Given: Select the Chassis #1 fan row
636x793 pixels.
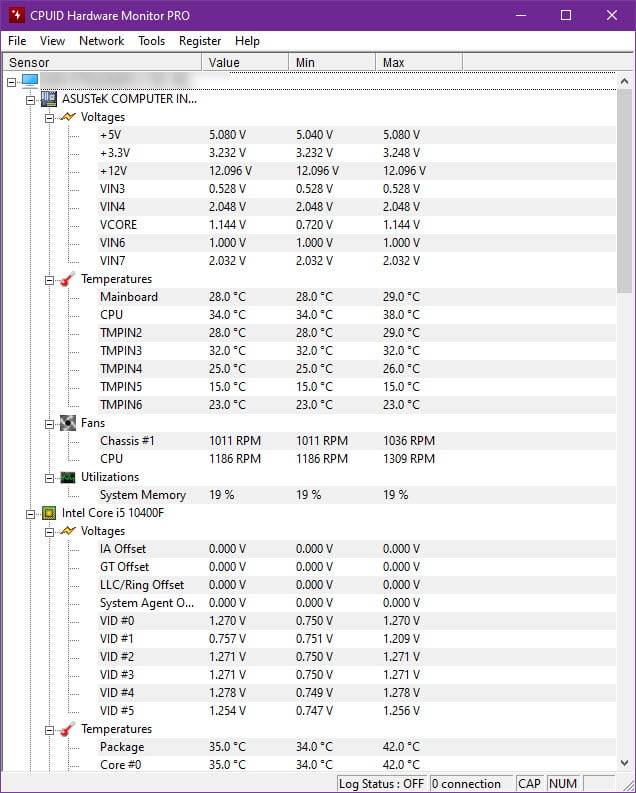Looking at the screenshot, I should [357, 441].
